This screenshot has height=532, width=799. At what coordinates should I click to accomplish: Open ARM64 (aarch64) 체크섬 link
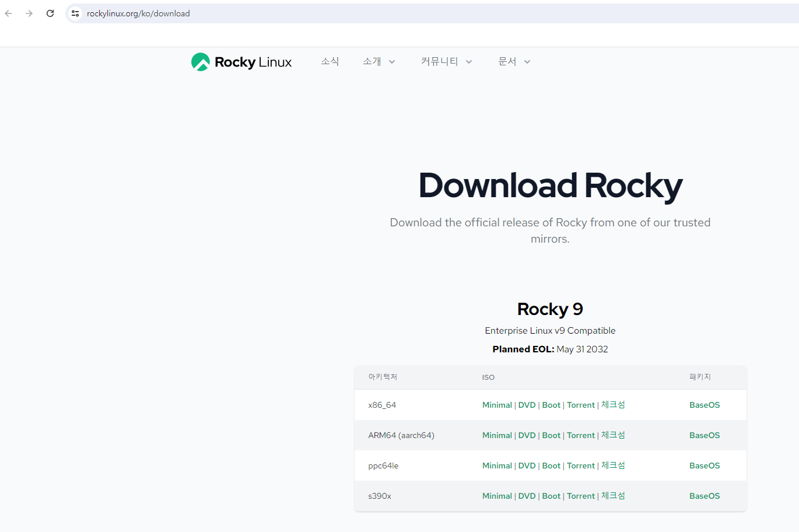613,435
